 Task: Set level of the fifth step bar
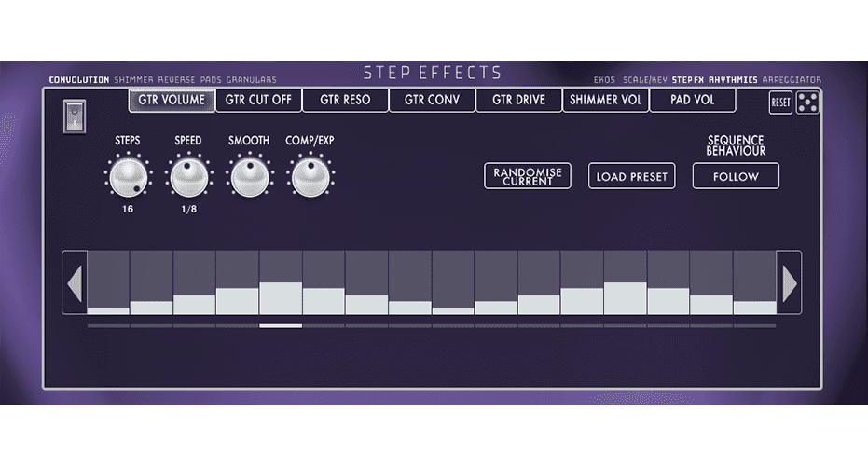point(281,282)
